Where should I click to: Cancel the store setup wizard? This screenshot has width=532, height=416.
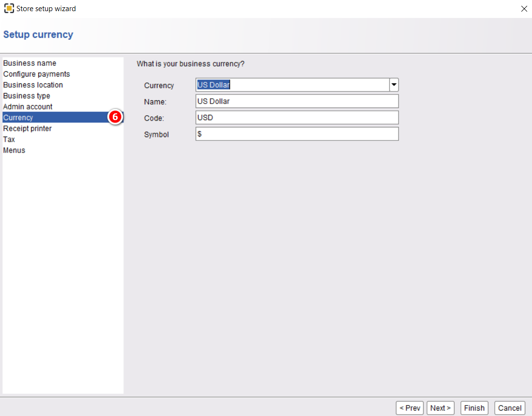[510, 408]
